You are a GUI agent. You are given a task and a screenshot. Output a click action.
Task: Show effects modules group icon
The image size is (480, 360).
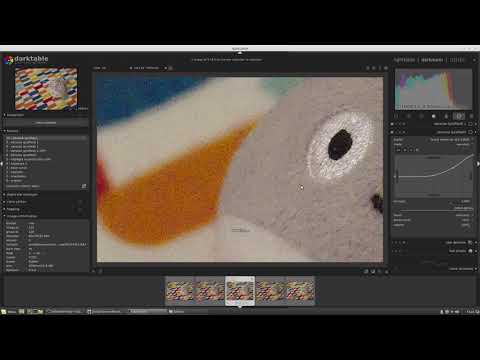[x=471, y=116]
